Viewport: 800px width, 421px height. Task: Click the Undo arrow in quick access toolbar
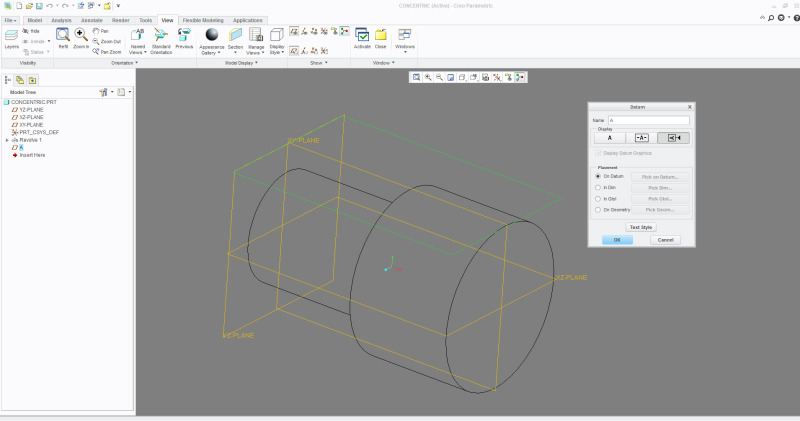49,6
